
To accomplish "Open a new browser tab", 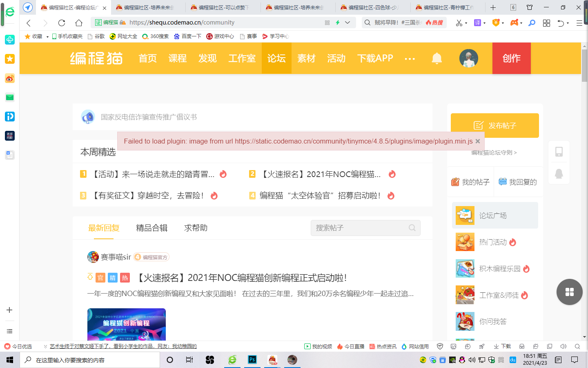I will coord(493,7).
